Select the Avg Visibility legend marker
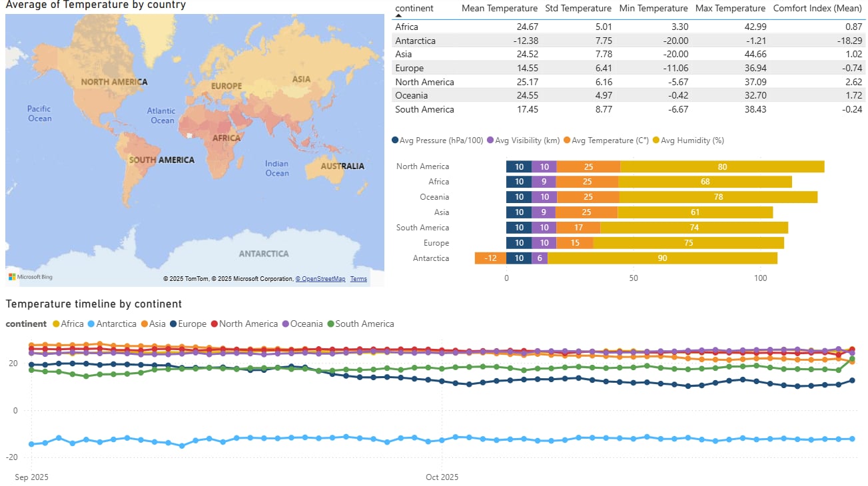The height and width of the screenshot is (486, 868). point(490,140)
